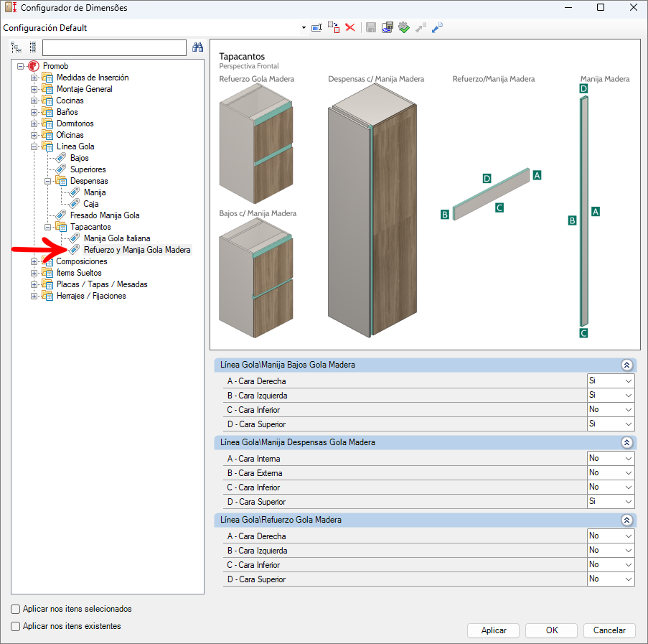Click the expand tree icon above tree
Screen dimensions: 648x644
coord(16,47)
